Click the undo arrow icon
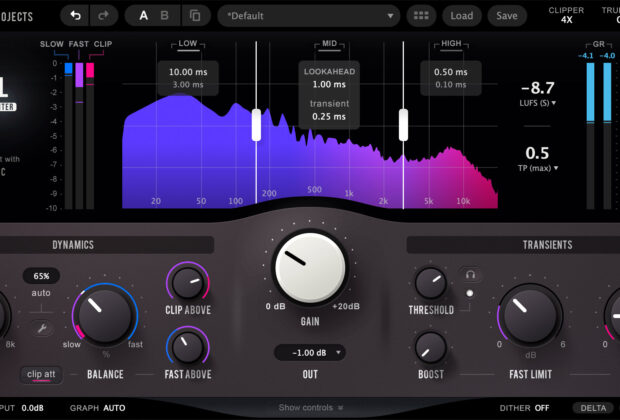The width and height of the screenshot is (620, 420). (75, 15)
